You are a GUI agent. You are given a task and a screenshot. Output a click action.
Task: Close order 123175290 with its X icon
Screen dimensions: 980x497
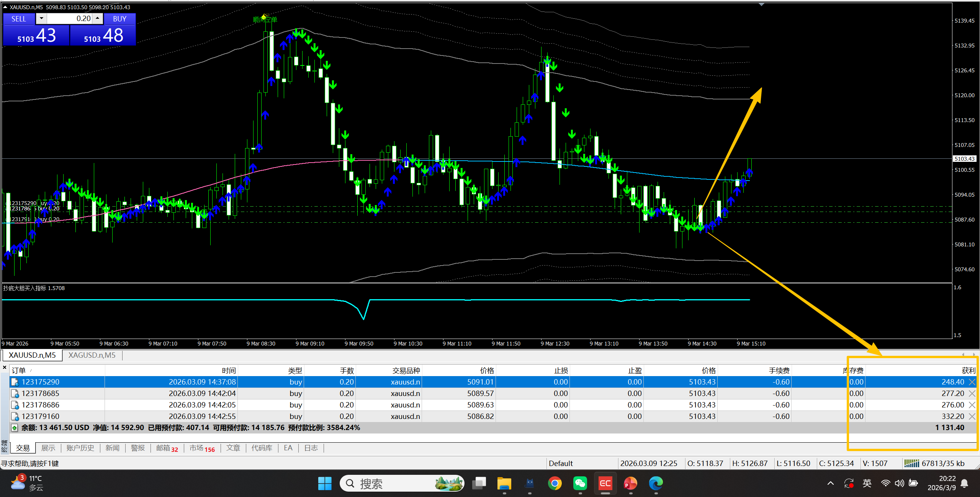pyautogui.click(x=972, y=382)
